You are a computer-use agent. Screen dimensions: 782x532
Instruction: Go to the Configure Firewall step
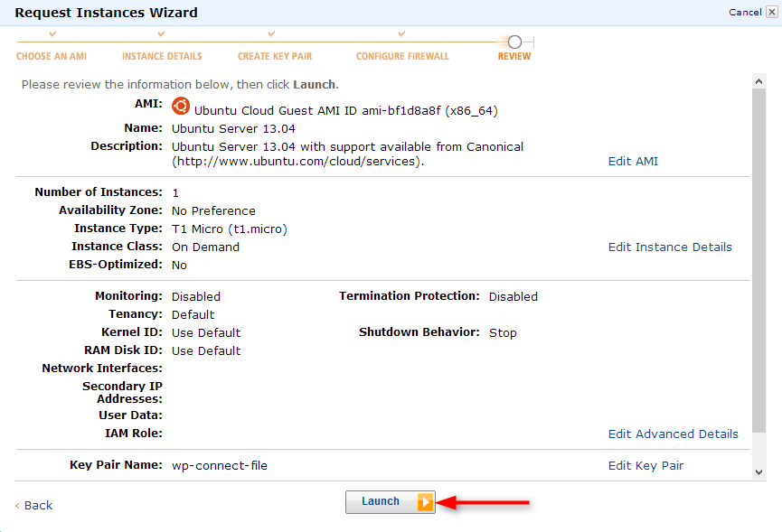tap(402, 56)
